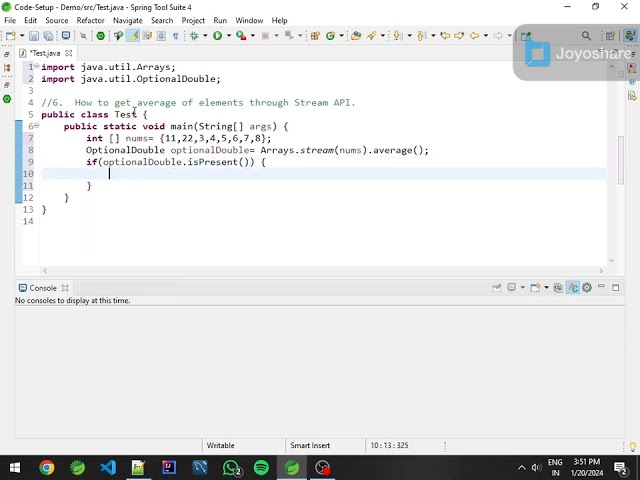Click the editor scroll down chevron
The image size is (640, 480).
coord(611,260)
